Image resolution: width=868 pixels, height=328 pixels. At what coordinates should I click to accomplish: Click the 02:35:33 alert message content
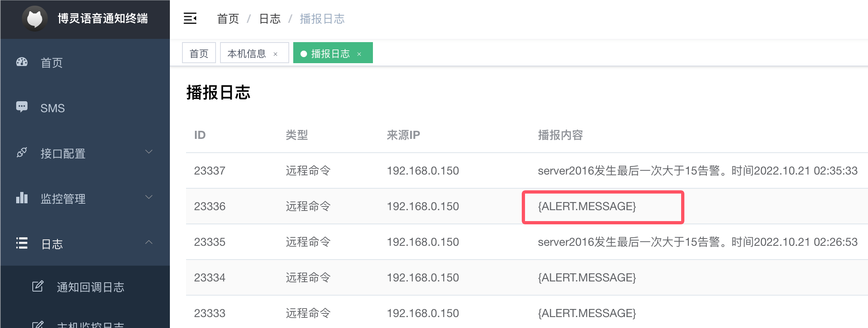point(698,170)
